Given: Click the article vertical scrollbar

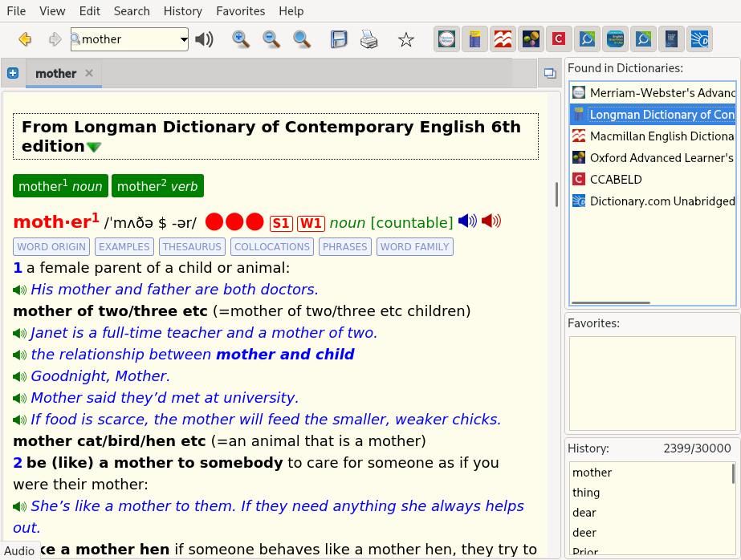Looking at the screenshot, I should (556, 194).
